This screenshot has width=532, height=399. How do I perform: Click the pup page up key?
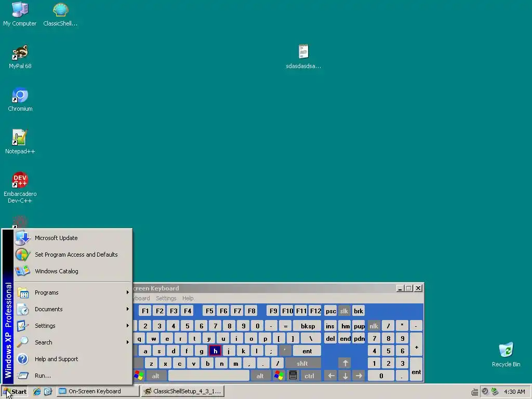pyautogui.click(x=359, y=326)
